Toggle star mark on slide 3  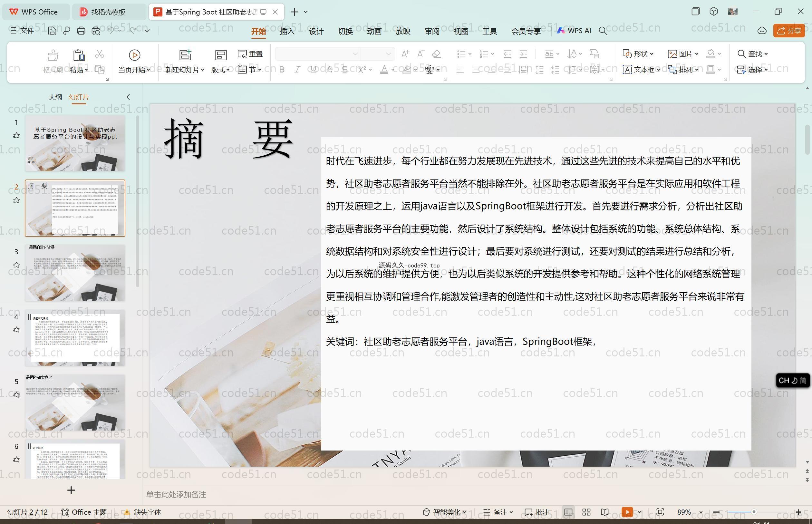coord(16,265)
